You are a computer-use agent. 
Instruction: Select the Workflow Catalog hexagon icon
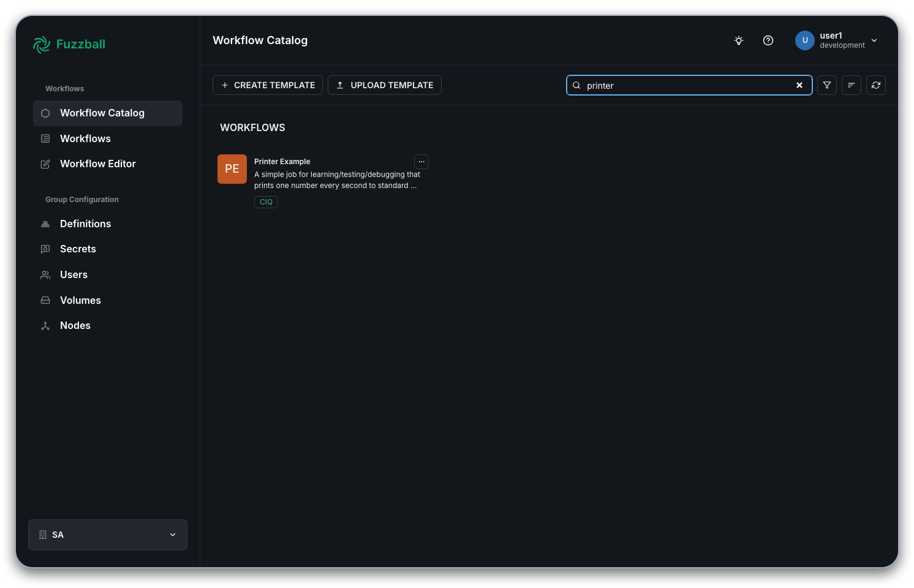click(45, 113)
